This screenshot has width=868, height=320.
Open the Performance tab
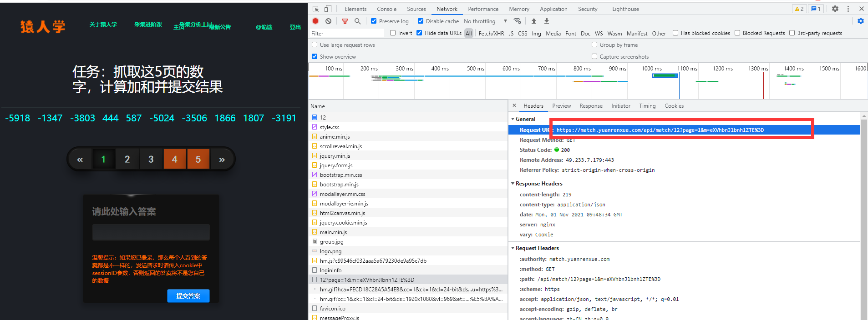coord(483,9)
